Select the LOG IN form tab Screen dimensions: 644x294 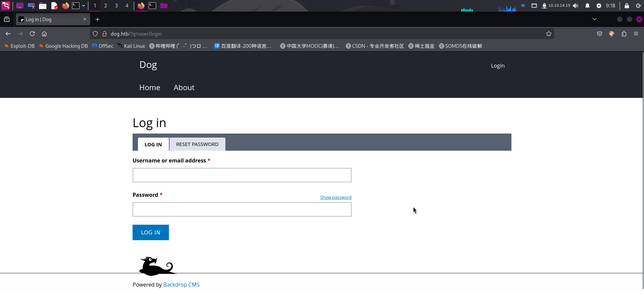tap(153, 144)
